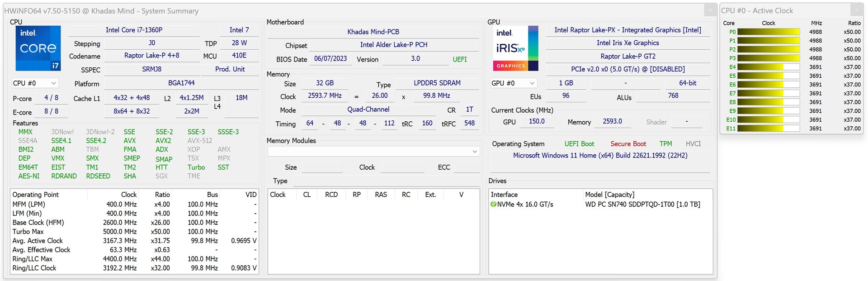Open the GPU #0 selector dropdown
868x281 pixels.
[x=514, y=83]
